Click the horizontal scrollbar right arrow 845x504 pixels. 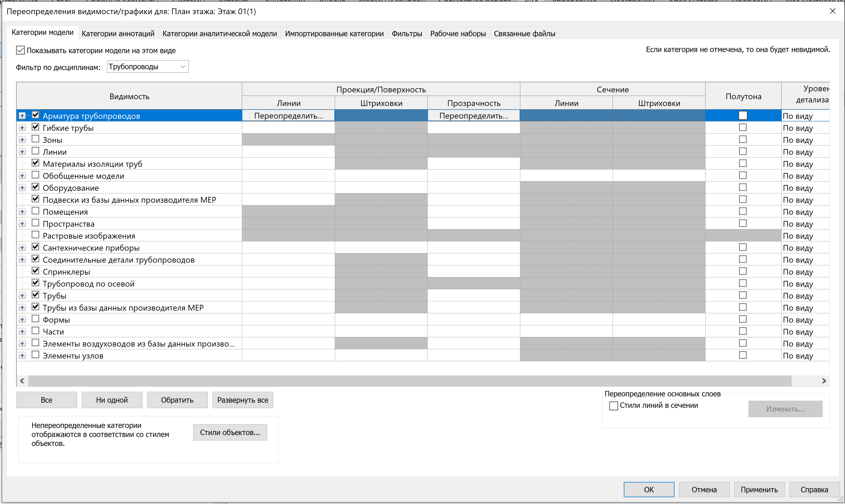tap(823, 381)
